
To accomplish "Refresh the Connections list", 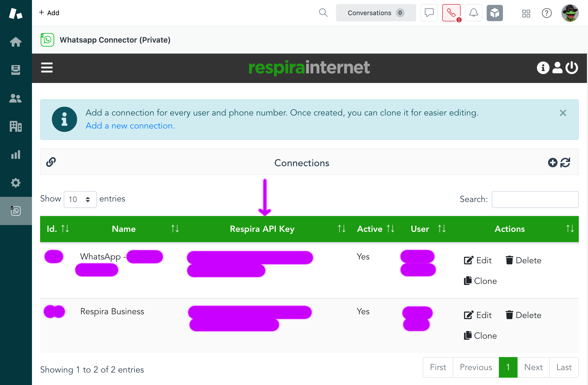I will click(x=565, y=163).
